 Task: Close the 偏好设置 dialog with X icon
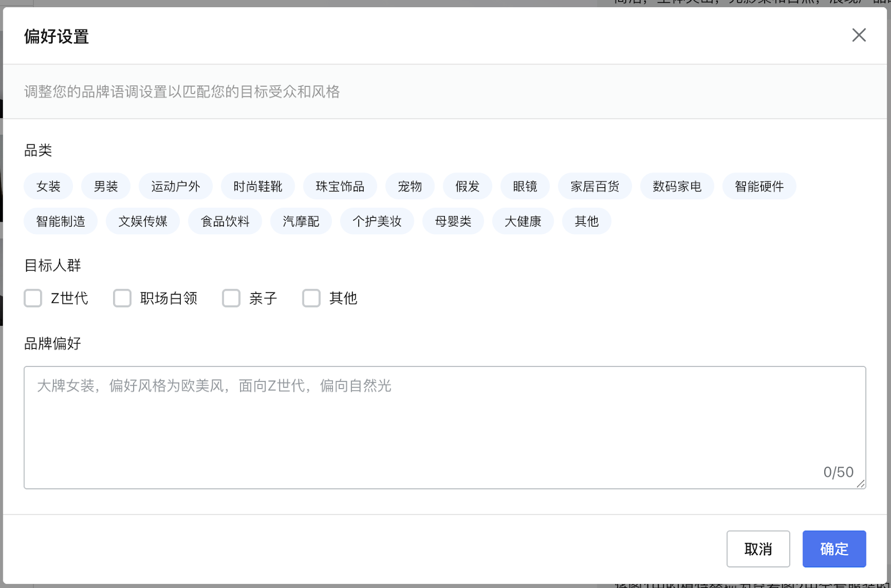[859, 35]
